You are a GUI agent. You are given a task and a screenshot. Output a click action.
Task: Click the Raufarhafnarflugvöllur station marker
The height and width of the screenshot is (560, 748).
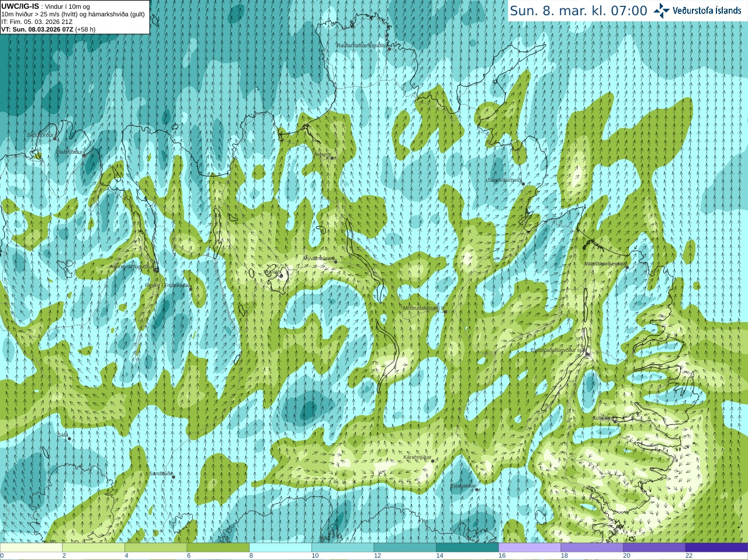pos(390,49)
